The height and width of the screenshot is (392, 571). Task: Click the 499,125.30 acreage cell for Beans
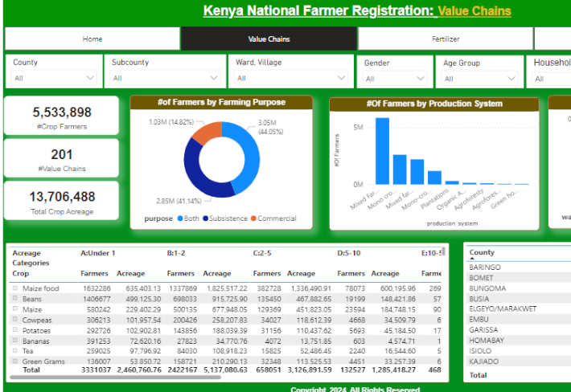[x=143, y=299]
